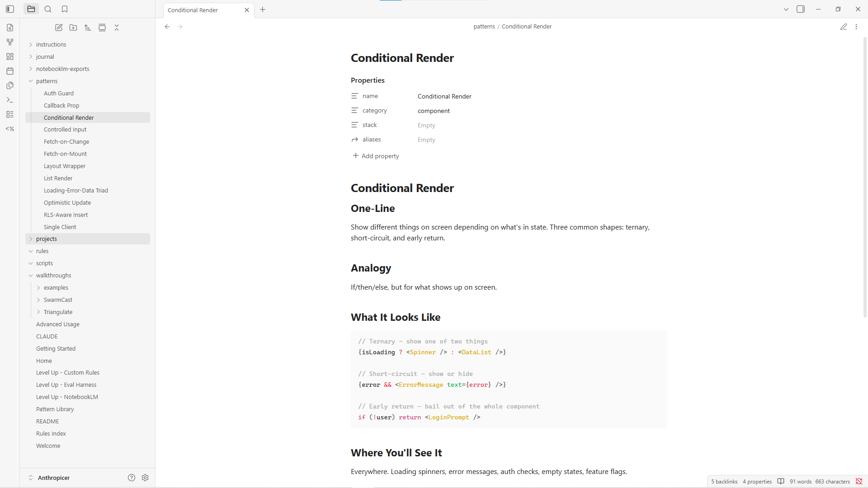
Task: Click Add property
Action: click(376, 156)
